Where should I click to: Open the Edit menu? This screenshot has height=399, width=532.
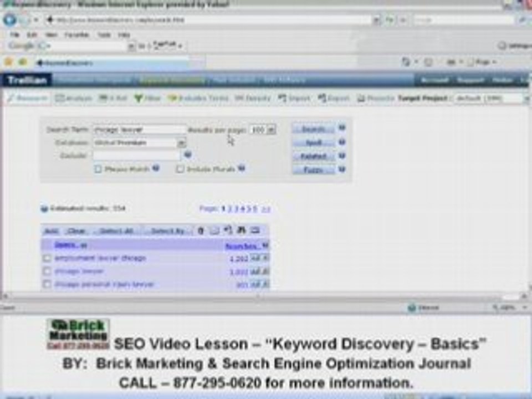click(x=32, y=34)
